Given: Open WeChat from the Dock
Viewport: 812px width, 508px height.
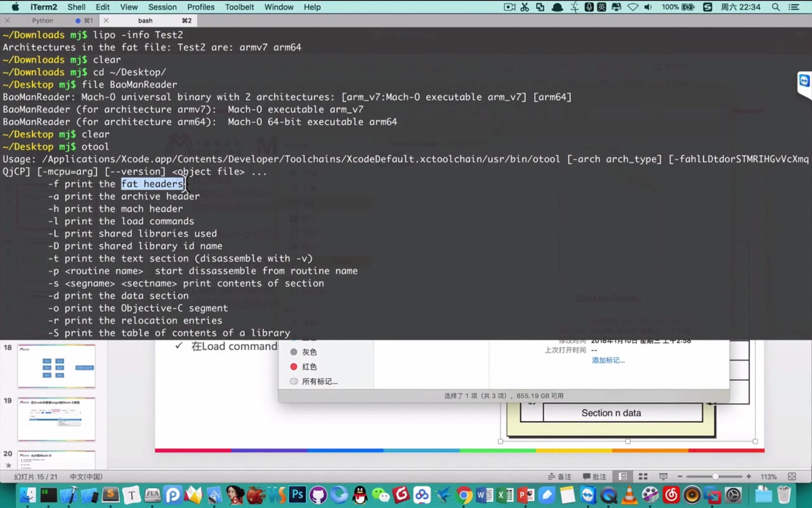Looking at the screenshot, I should [381, 495].
